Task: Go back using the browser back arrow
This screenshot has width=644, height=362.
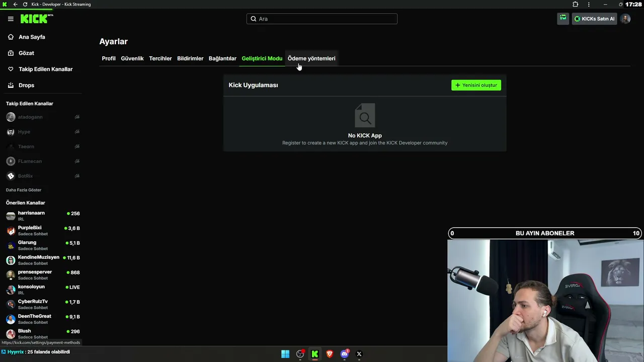Action: tap(15, 5)
